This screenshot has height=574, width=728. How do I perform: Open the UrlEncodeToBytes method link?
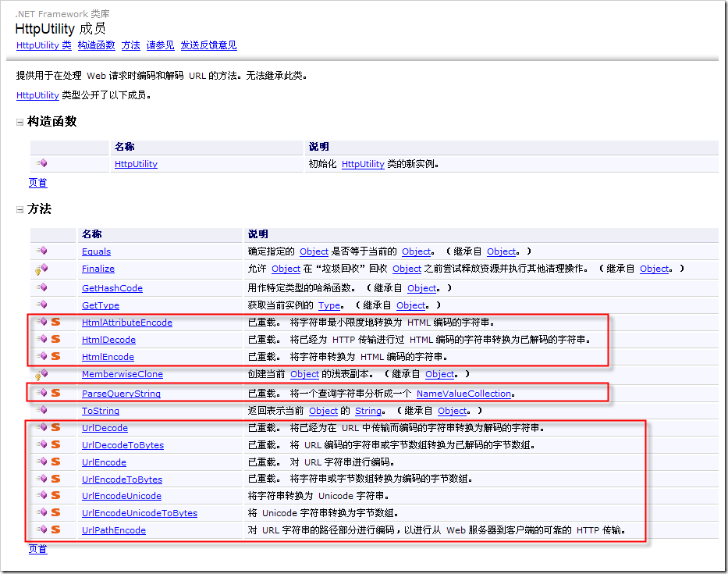[122, 480]
